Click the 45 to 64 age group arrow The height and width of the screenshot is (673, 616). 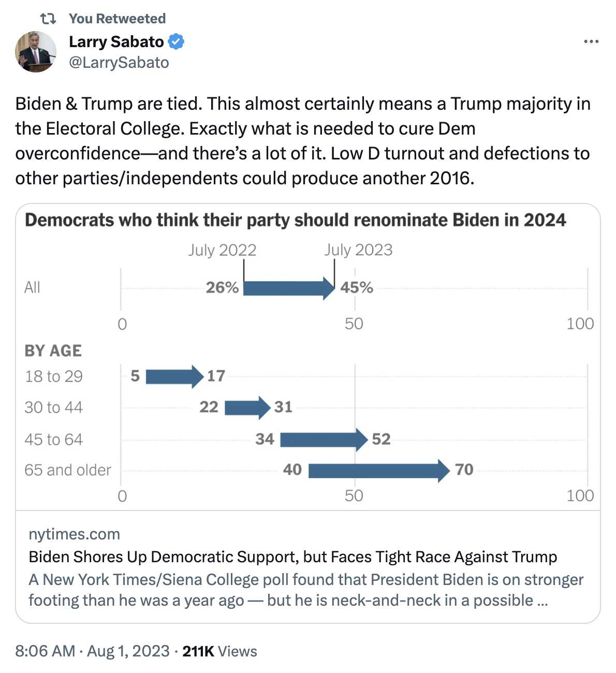click(324, 440)
